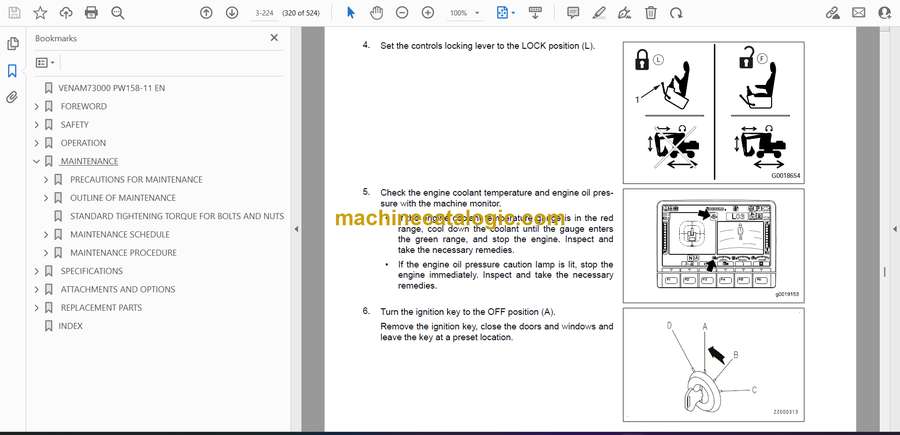Zoom out with the minus icon
The image size is (900, 435).
tap(402, 13)
